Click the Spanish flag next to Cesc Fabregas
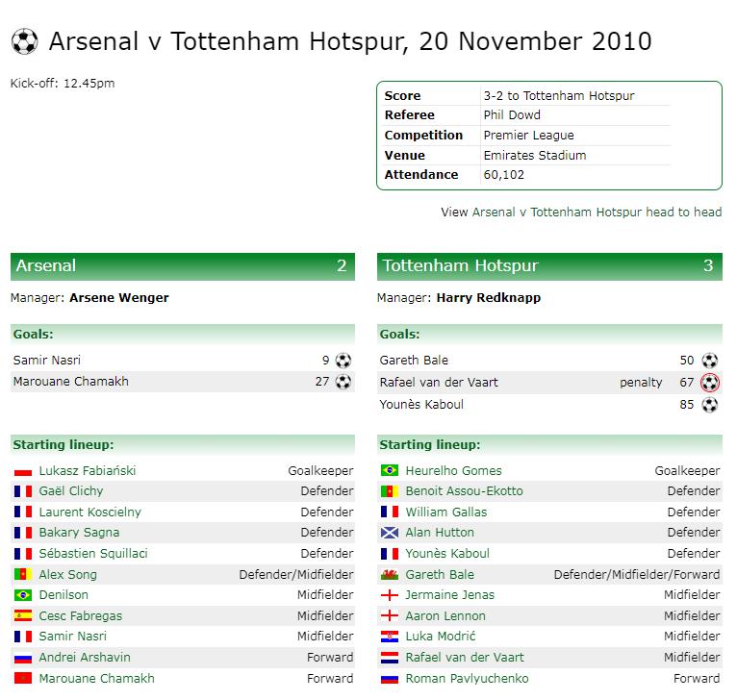Screen dimensions: 737x700 click(x=23, y=615)
